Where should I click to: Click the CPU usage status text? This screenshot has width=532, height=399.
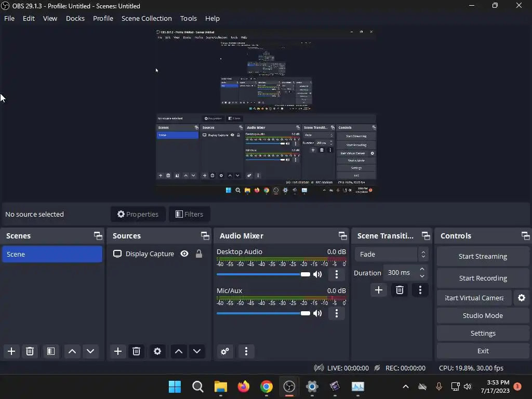pos(471,368)
